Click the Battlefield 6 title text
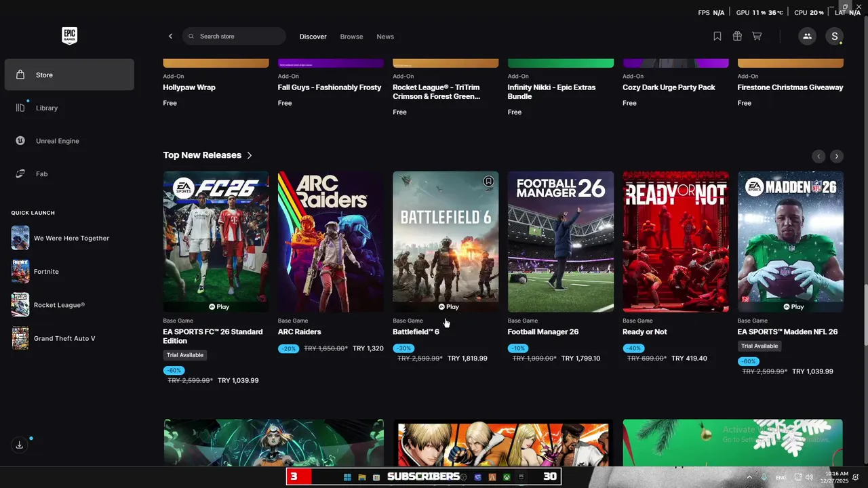Screen dimensions: 868x488 click(x=416, y=331)
